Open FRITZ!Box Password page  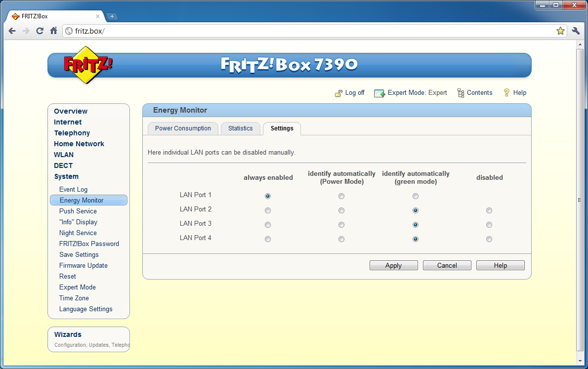pos(89,244)
